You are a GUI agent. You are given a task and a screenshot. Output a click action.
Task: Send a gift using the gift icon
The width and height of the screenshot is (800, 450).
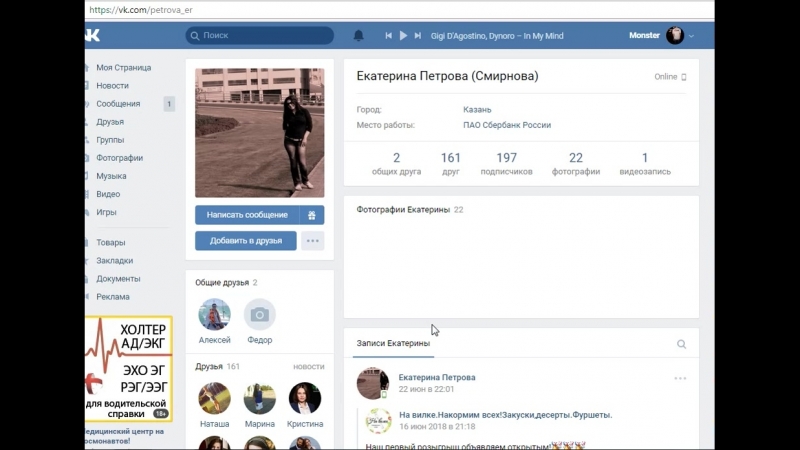311,215
